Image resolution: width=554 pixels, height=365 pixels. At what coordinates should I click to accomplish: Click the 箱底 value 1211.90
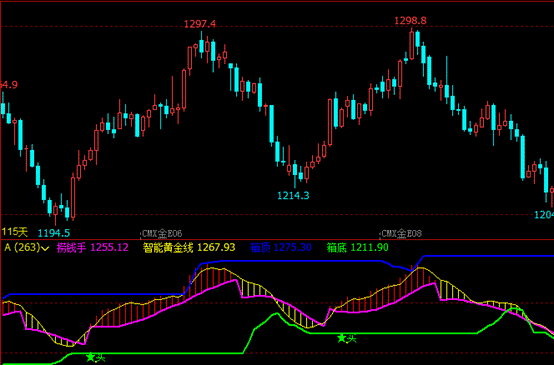click(x=370, y=248)
